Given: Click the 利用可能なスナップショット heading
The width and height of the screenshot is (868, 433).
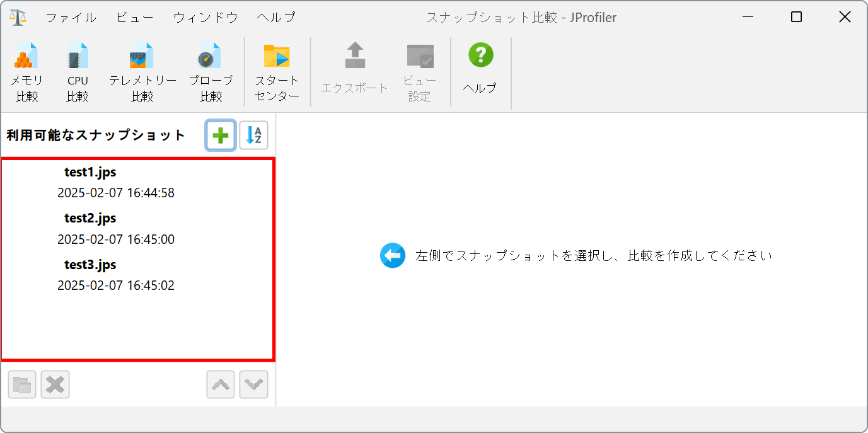Looking at the screenshot, I should pyautogui.click(x=96, y=135).
